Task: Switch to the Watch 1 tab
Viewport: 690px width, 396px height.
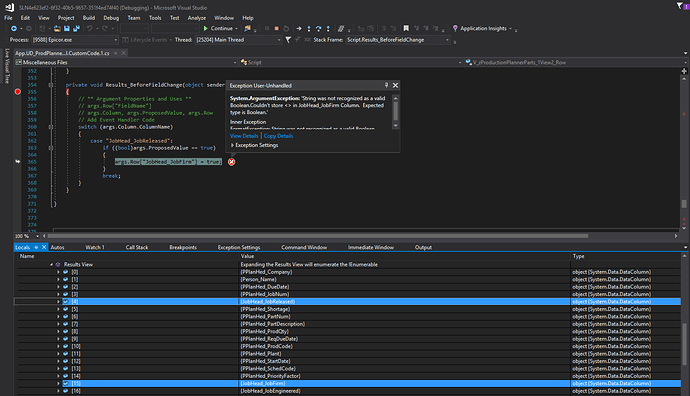Action: coord(95,247)
